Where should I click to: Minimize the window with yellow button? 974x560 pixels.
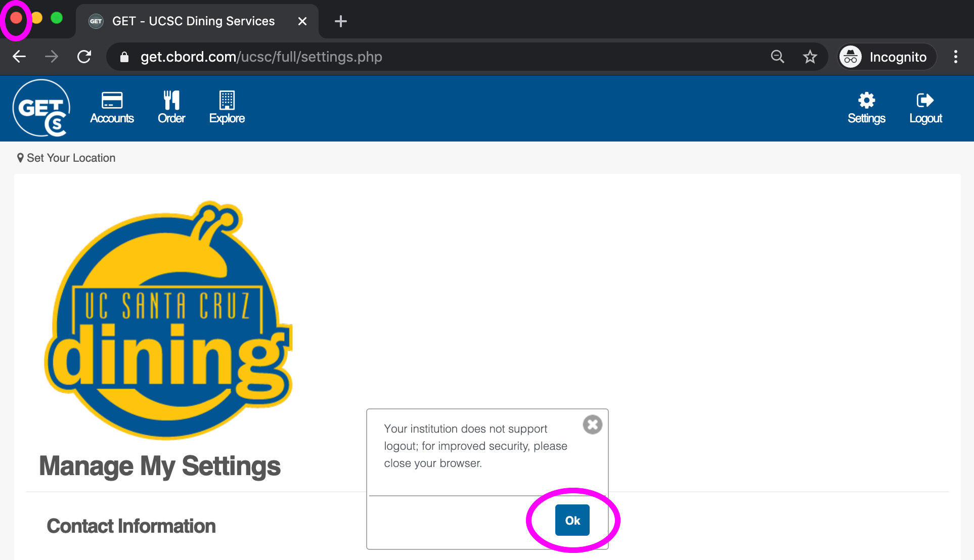pyautogui.click(x=36, y=18)
